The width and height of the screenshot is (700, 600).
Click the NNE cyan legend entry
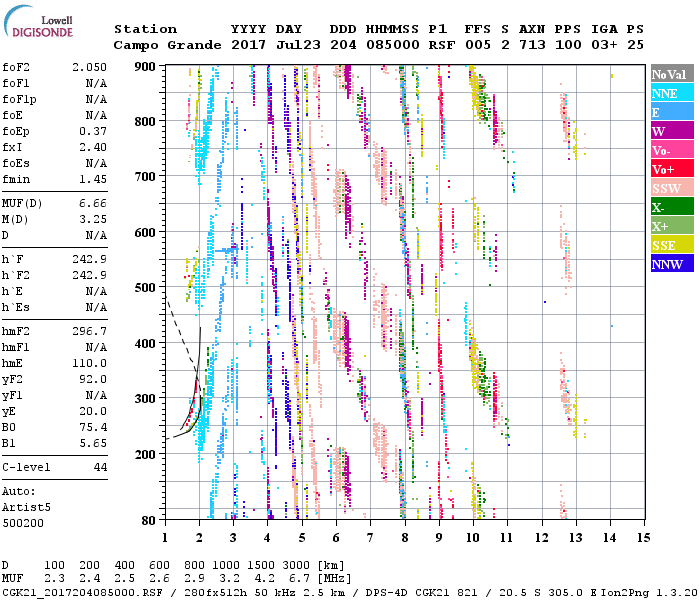[671, 93]
